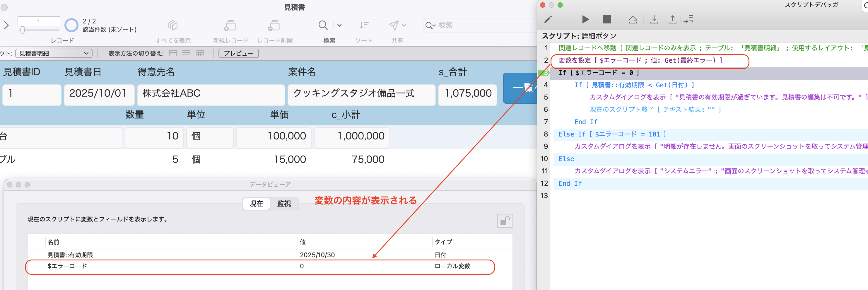Enable table view in the view switcher
This screenshot has width=868, height=290.
[x=200, y=53]
